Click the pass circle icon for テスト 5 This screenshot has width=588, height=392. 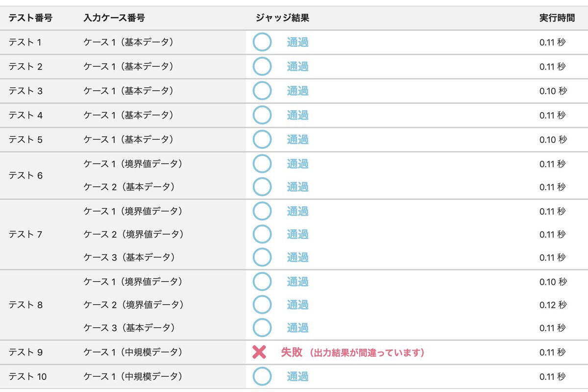pyautogui.click(x=262, y=140)
